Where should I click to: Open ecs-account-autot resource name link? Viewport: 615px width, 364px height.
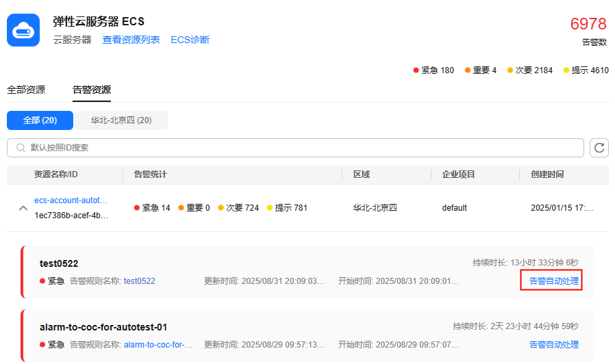coord(71,200)
